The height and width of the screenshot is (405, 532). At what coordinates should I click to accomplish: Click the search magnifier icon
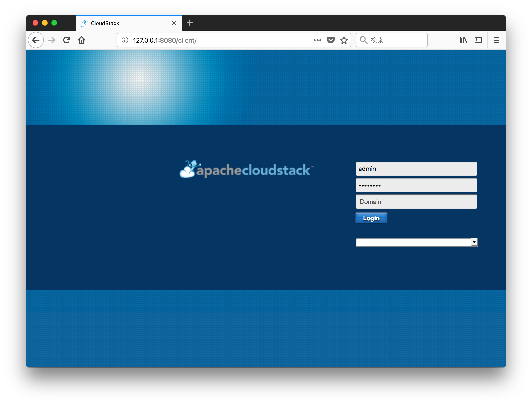click(x=364, y=40)
